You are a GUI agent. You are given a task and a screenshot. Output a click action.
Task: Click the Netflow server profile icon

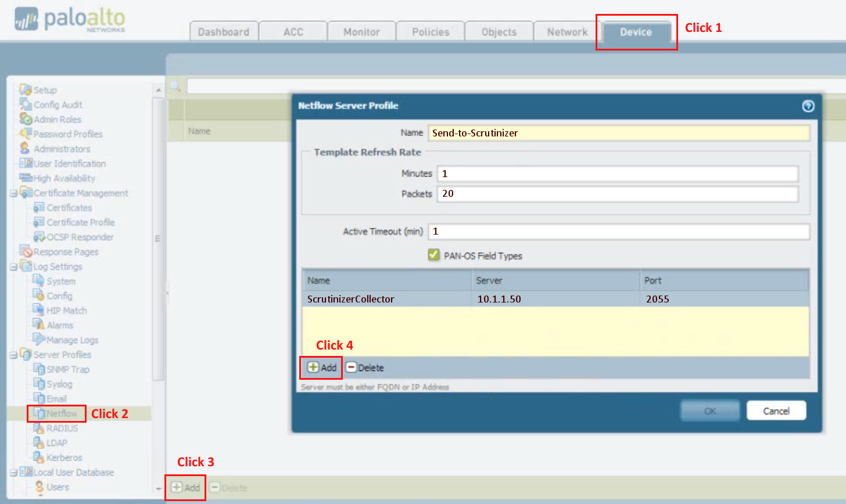coord(39,413)
